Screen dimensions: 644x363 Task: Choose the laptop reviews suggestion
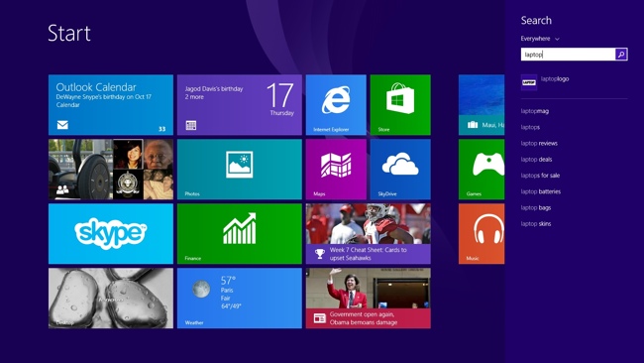click(x=539, y=144)
